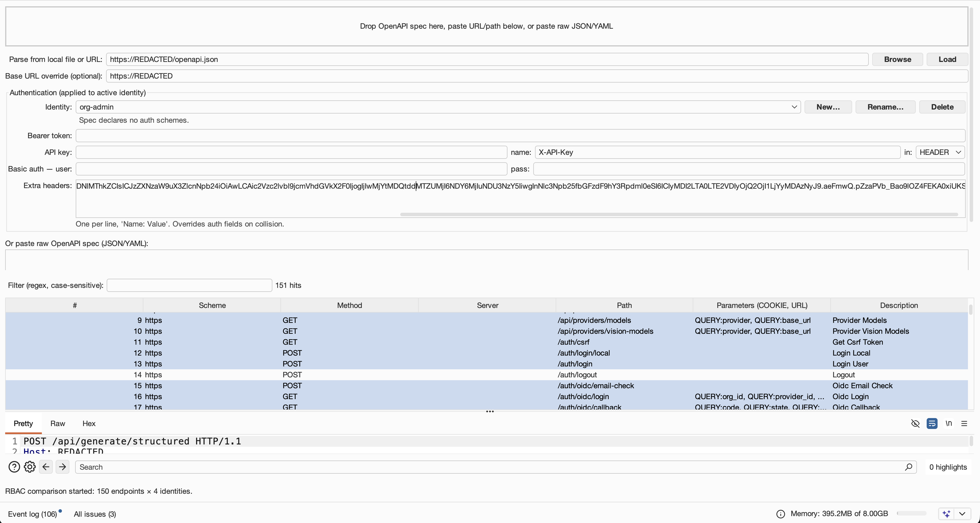The image size is (980, 523).
Task: Click the editor Search input field
Action: pyautogui.click(x=496, y=467)
